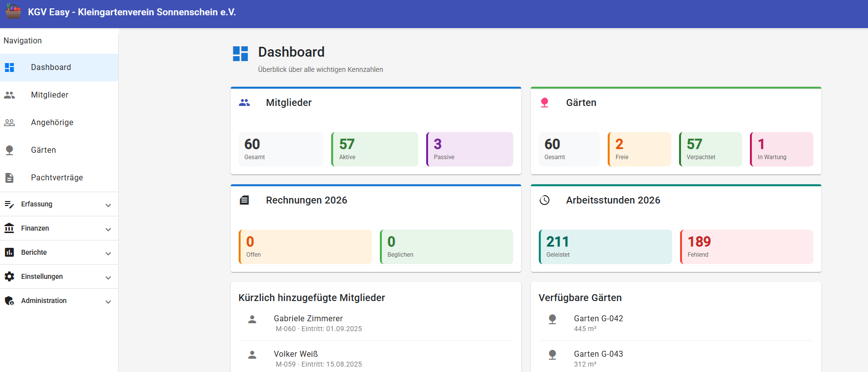Screen dimensions: 868x372
Task: Click the Berichte group label
Action: click(34, 252)
